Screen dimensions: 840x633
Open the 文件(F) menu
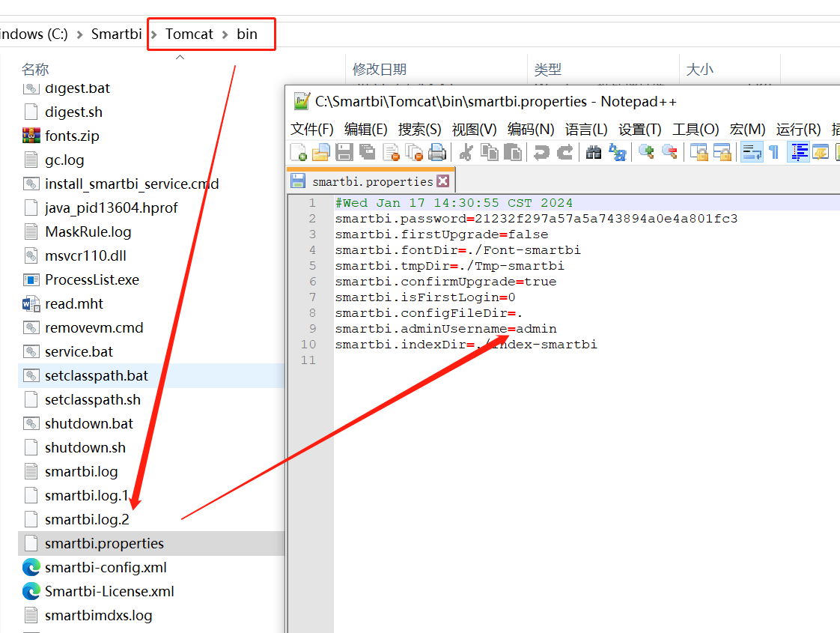click(311, 129)
